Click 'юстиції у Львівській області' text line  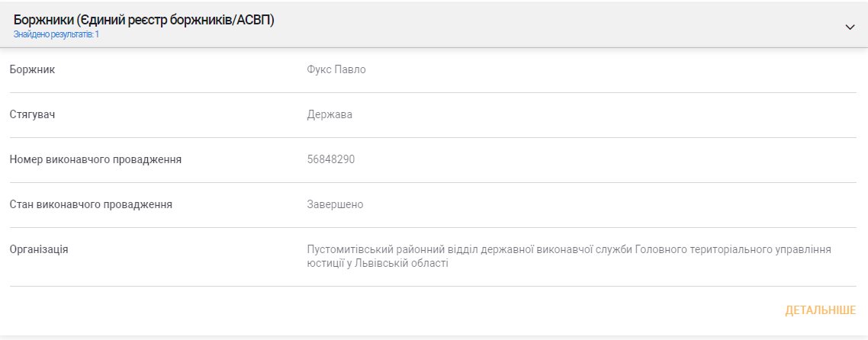coord(377,263)
